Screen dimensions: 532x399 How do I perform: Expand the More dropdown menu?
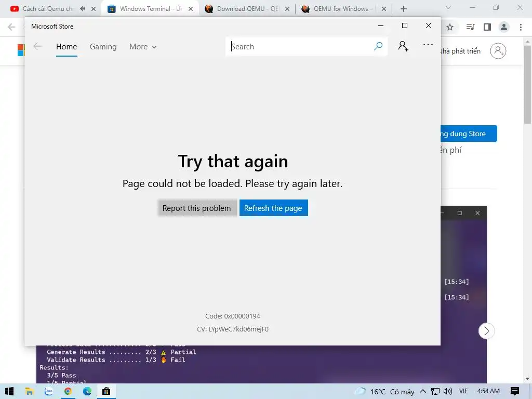(143, 46)
